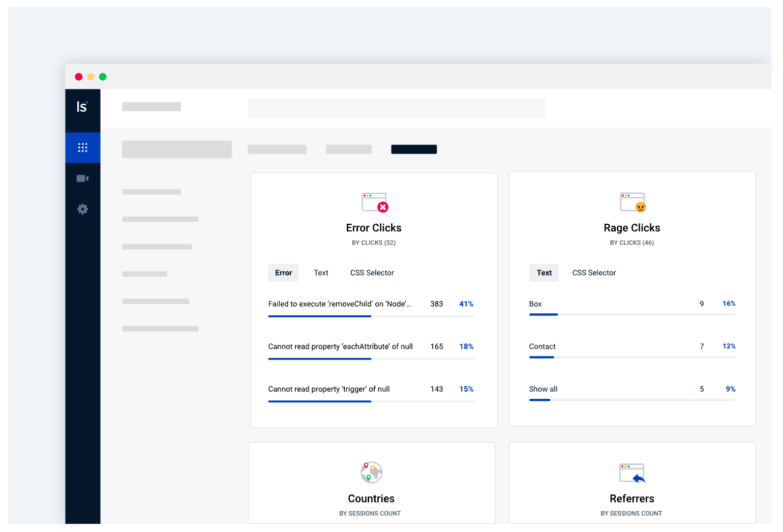Click the 12% value in Rage Clicks

(729, 346)
